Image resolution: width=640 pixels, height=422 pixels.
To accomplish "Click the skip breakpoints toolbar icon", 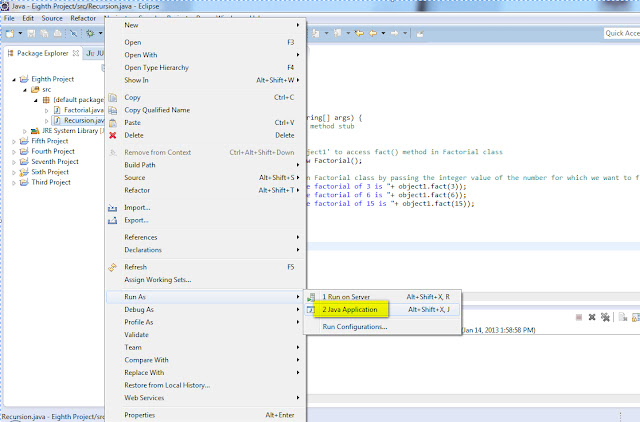I will point(73,33).
